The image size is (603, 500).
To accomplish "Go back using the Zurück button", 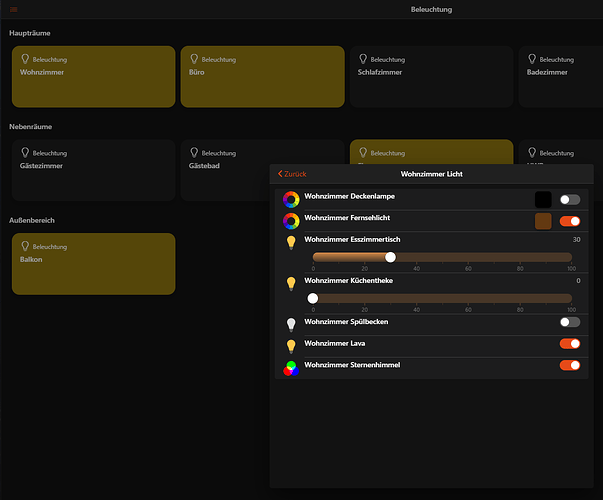I will pos(292,174).
